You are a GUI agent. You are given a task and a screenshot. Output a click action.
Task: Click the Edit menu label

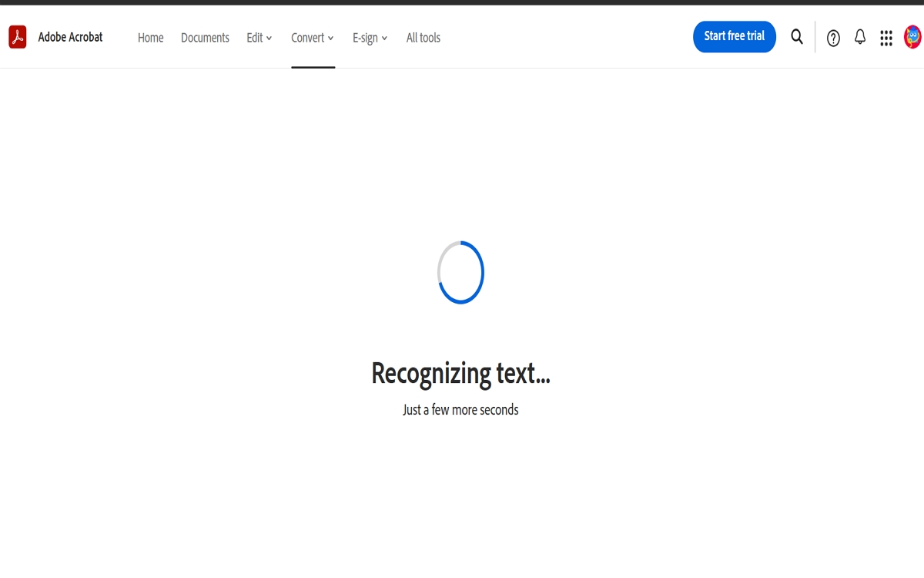254,38
